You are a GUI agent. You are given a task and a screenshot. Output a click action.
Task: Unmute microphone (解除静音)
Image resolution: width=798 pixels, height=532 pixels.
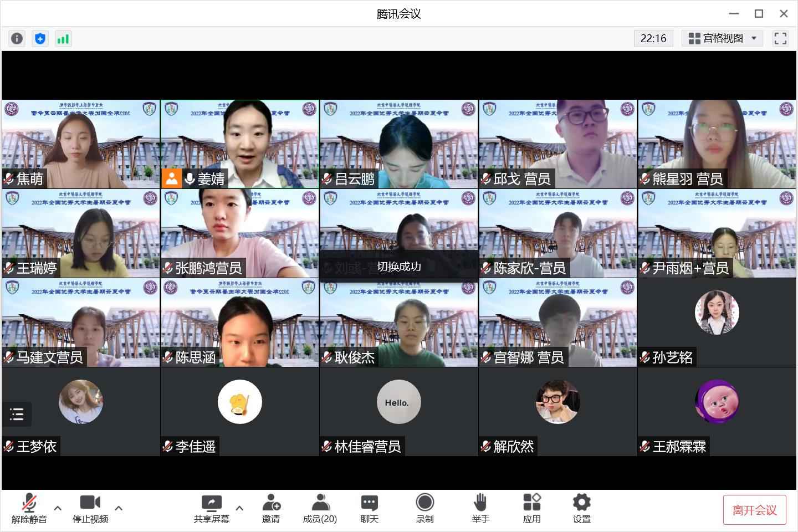[x=29, y=508]
